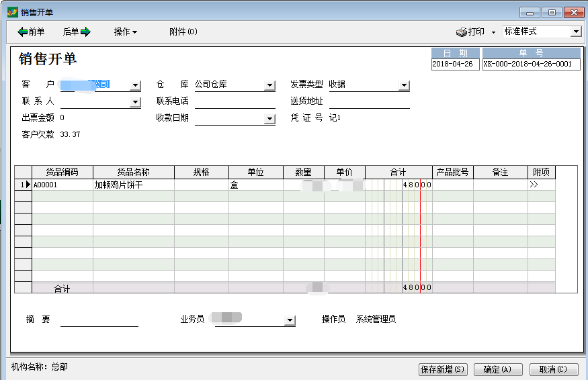Expand the 客户 customer dropdown
This screenshot has width=588, height=380.
(135, 85)
